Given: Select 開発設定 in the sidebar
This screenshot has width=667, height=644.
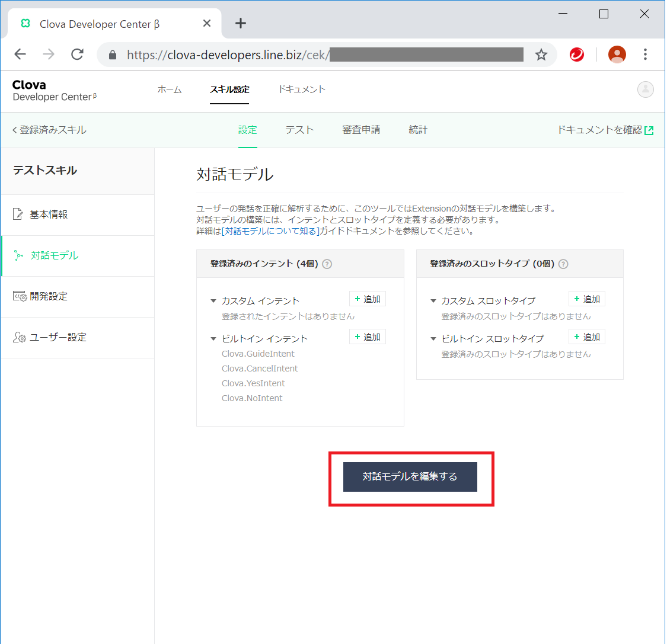Looking at the screenshot, I should pyautogui.click(x=49, y=296).
